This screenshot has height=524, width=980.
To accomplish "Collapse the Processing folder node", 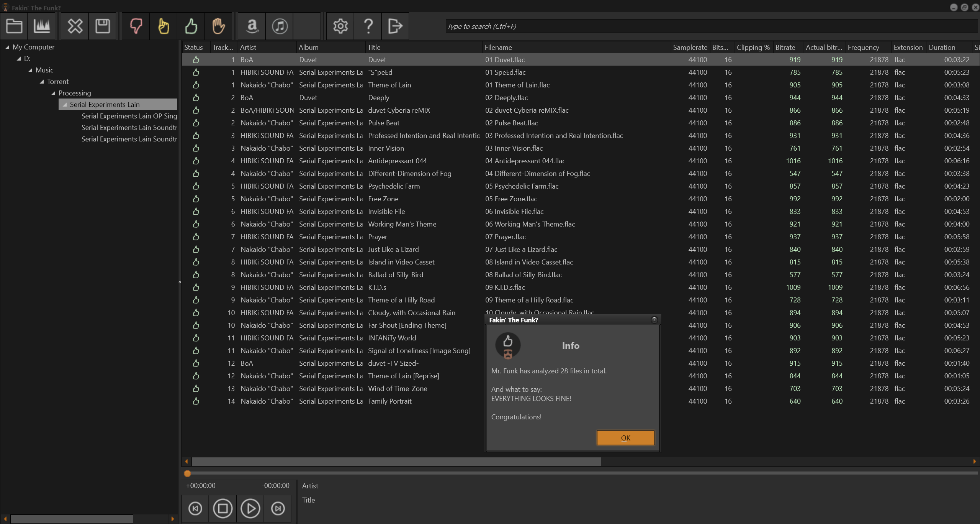I will [53, 93].
